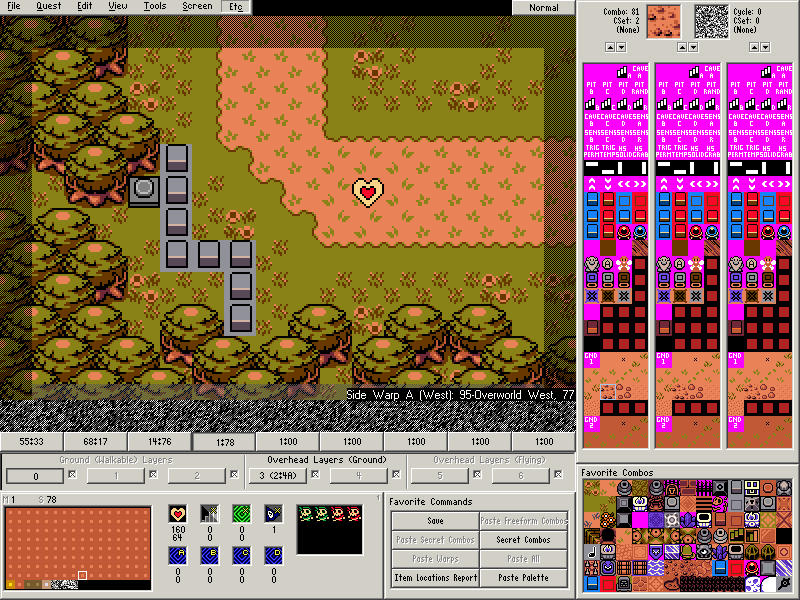Click the highlighted screen on the minimap
The width and height of the screenshot is (800, 600).
click(x=82, y=576)
